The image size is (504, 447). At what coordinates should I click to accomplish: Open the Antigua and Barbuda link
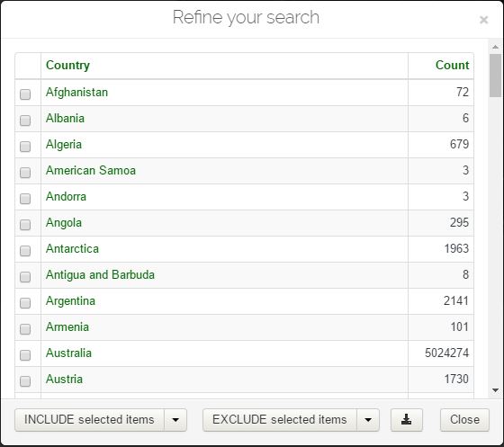(x=100, y=275)
